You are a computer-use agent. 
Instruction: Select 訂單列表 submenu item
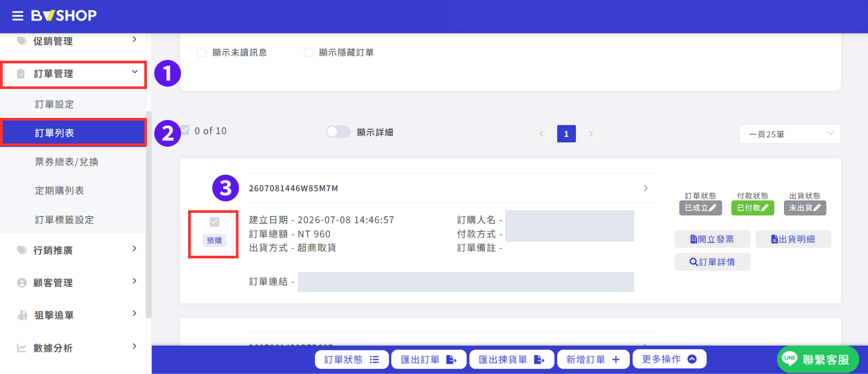pyautogui.click(x=73, y=133)
